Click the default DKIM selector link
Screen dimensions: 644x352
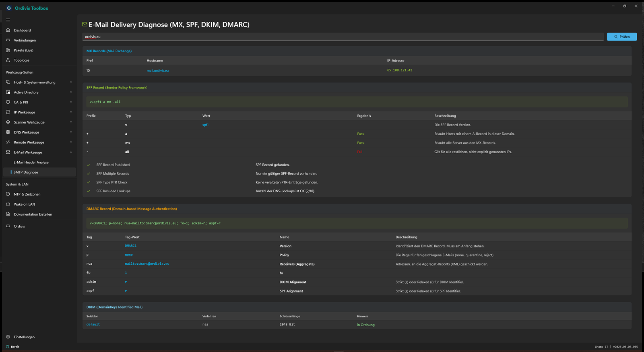point(93,325)
